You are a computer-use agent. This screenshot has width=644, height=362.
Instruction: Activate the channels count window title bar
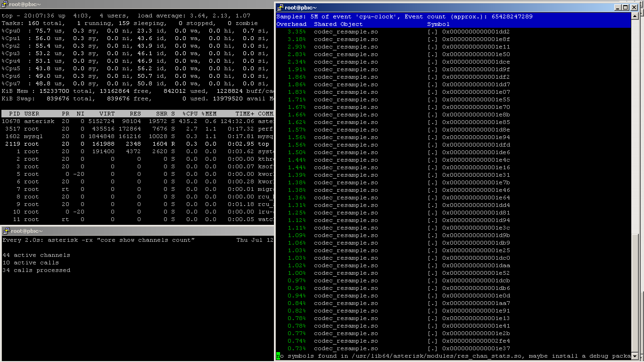[141, 231]
